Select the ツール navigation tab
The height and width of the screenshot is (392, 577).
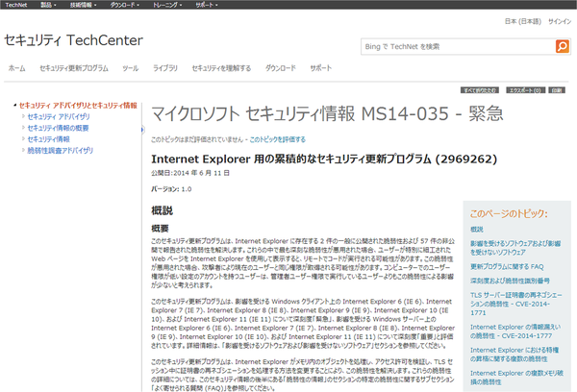pyautogui.click(x=131, y=68)
